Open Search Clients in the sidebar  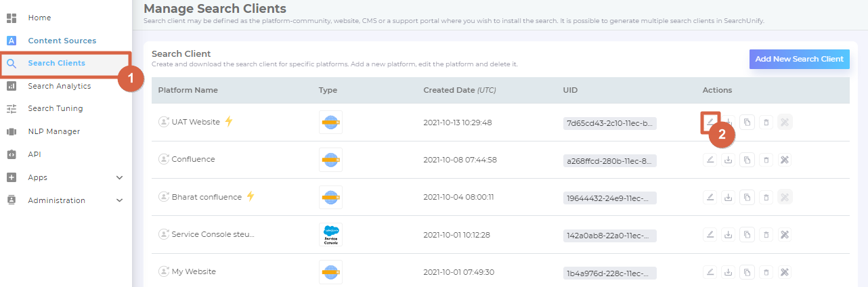point(56,64)
